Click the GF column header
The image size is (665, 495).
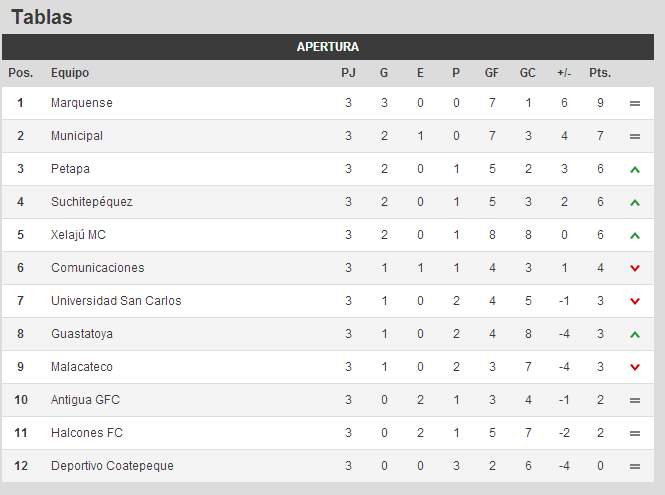[492, 73]
